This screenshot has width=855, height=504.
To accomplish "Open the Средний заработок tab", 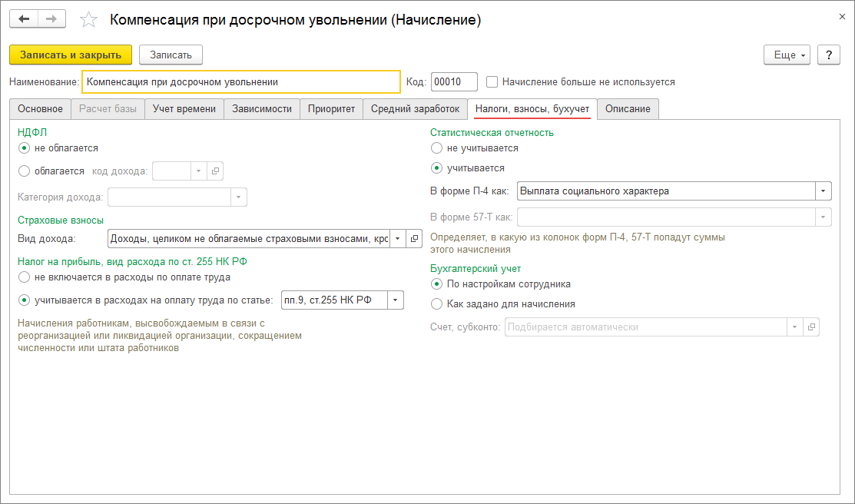I will [x=415, y=109].
